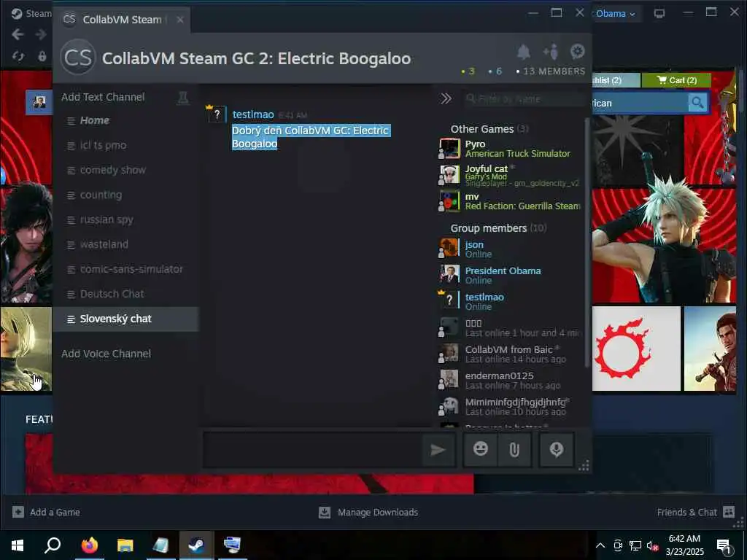
Task: Open File Explorer from the taskbar
Action: pyautogui.click(x=125, y=545)
